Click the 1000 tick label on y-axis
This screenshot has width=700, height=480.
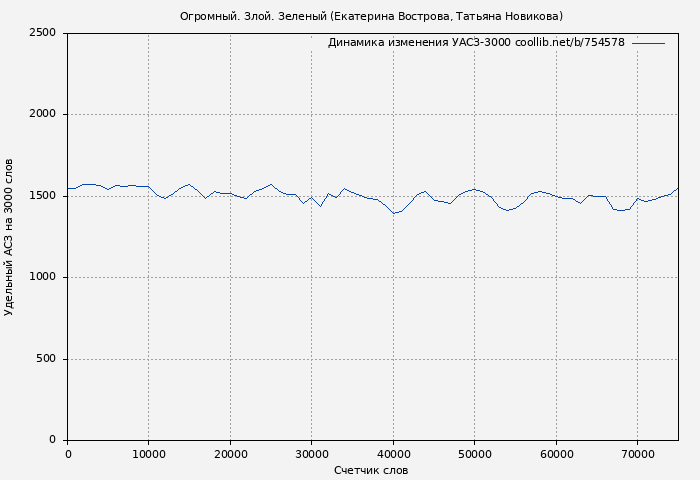point(42,277)
